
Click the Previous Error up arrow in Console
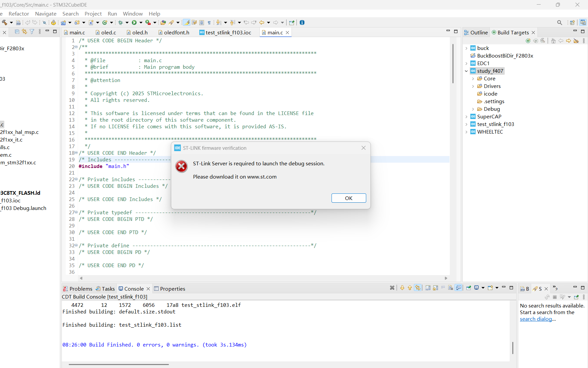coord(410,288)
